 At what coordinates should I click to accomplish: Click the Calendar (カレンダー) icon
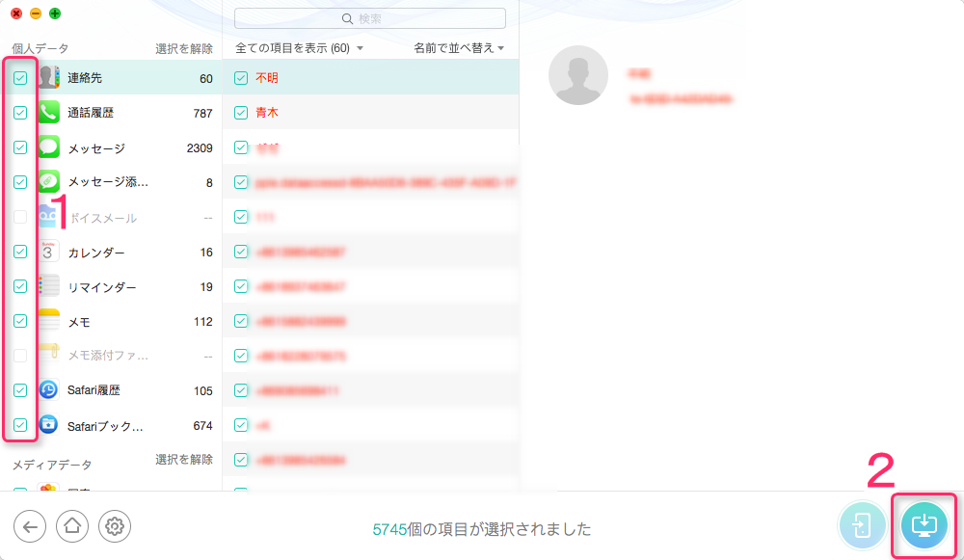(x=48, y=252)
